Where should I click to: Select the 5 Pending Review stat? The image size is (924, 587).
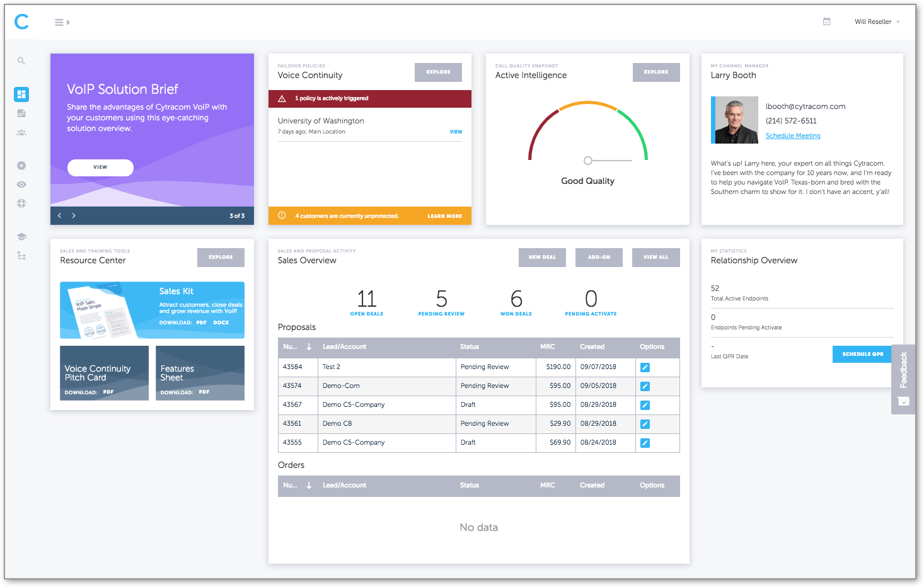[441, 302]
